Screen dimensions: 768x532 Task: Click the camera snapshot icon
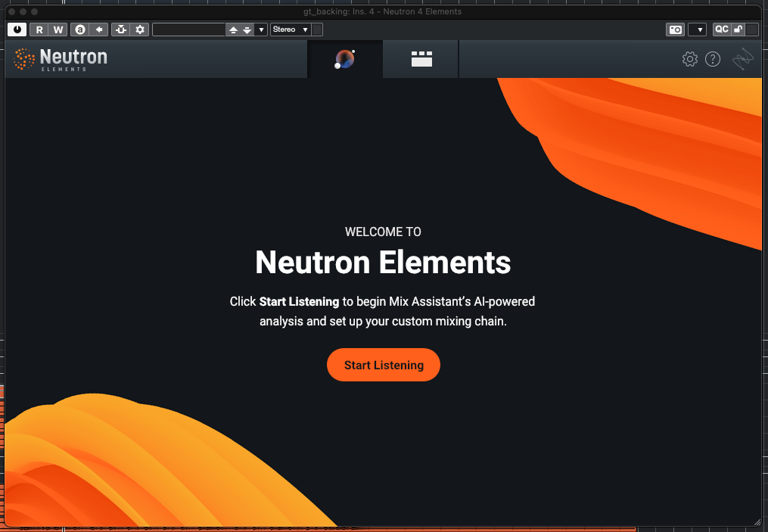[676, 30]
